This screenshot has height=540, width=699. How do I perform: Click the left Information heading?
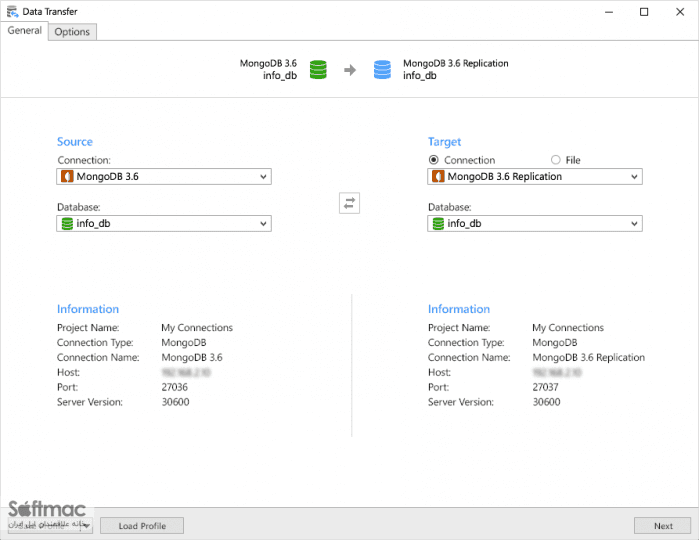pyautogui.click(x=88, y=309)
